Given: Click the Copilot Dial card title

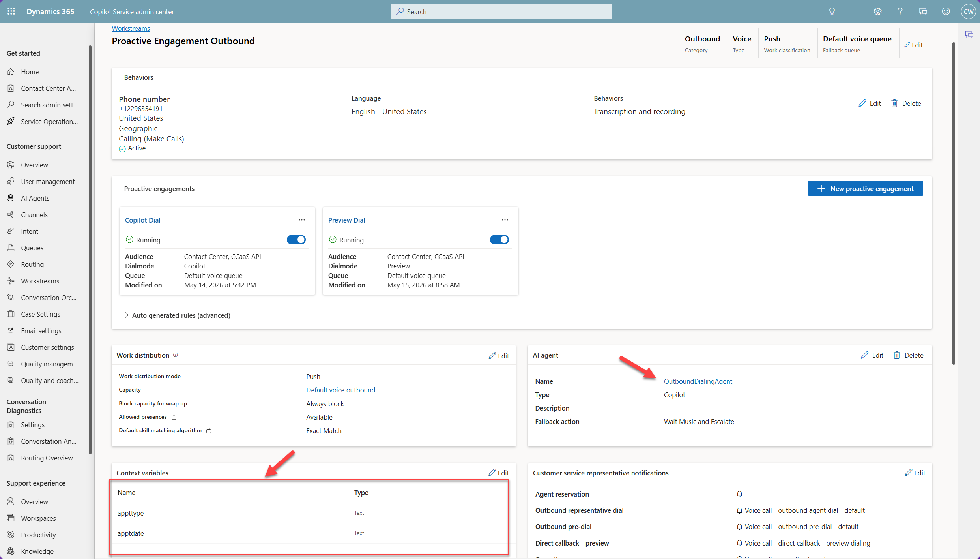Looking at the screenshot, I should point(142,220).
